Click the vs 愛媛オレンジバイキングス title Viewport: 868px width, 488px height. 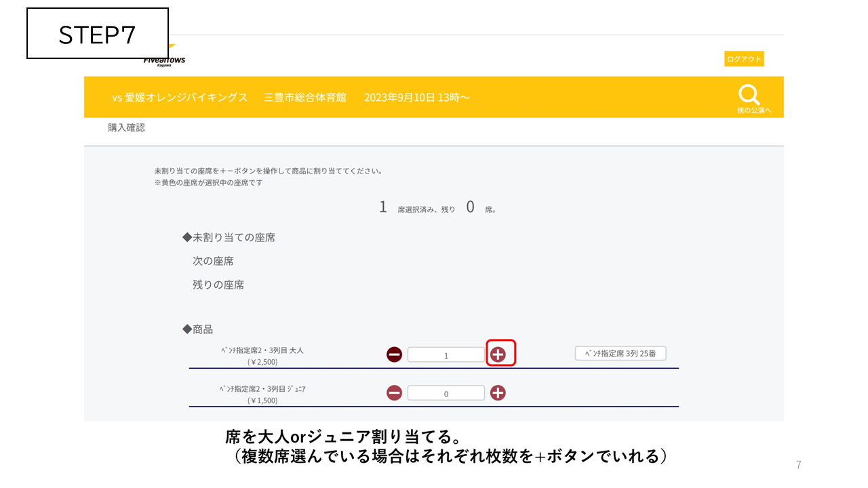(x=180, y=98)
